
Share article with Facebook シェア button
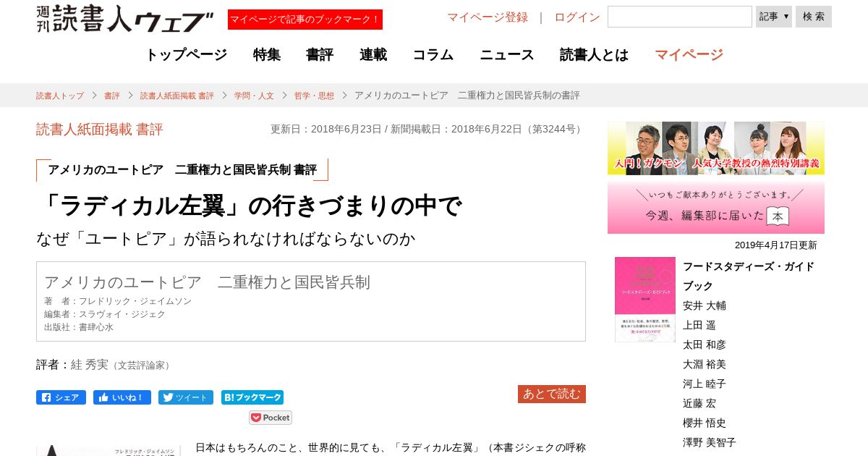tap(61, 397)
